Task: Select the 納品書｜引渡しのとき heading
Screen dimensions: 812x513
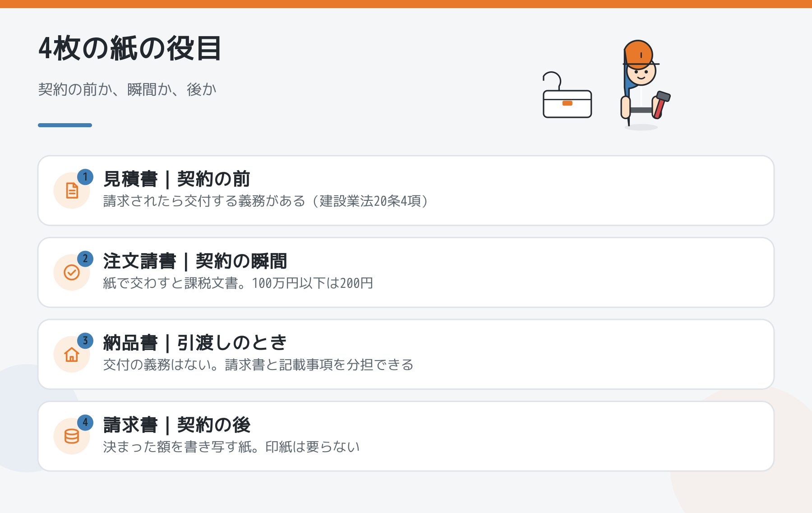Action: click(x=195, y=343)
